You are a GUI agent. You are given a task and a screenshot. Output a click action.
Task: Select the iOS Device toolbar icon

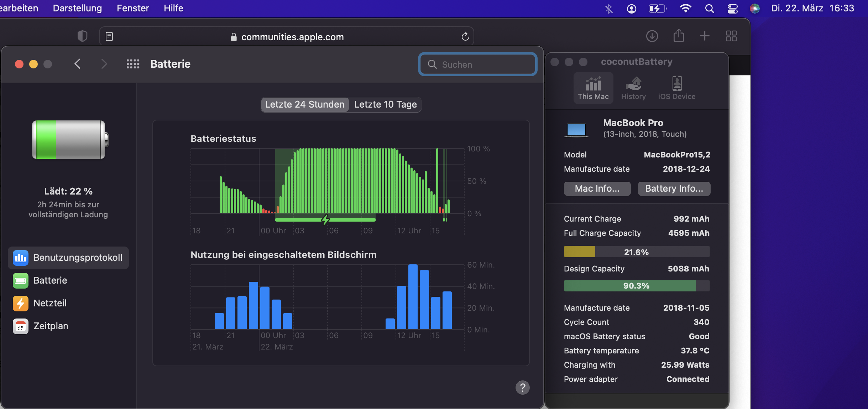[676, 88]
